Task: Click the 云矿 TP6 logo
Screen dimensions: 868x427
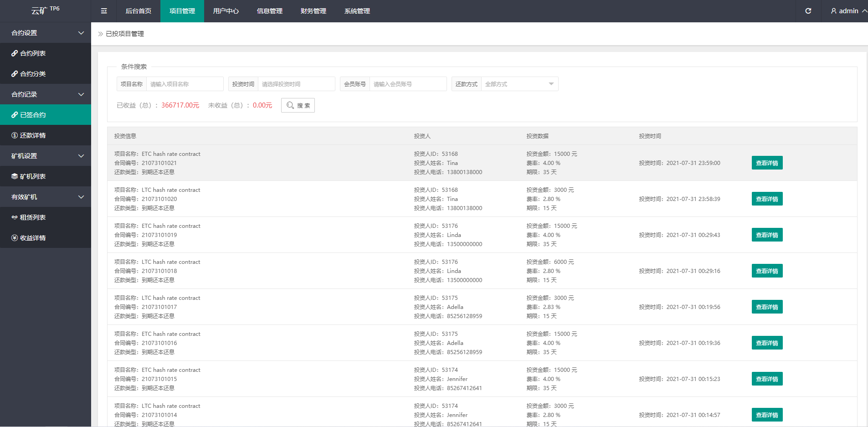Action: click(45, 10)
